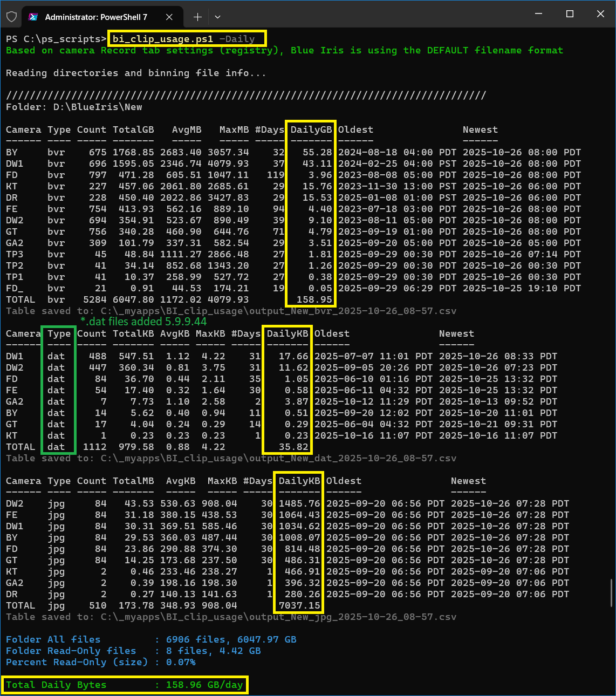This screenshot has height=696, width=616.
Task: Click the green '*.dat files added' annotation
Action: (x=143, y=322)
